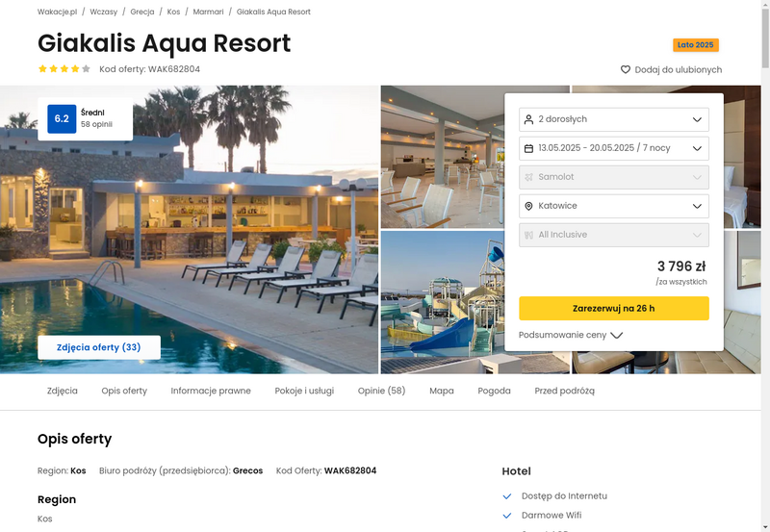Click Zarezerwuj na 26 h button
770x532 pixels.
(x=614, y=308)
